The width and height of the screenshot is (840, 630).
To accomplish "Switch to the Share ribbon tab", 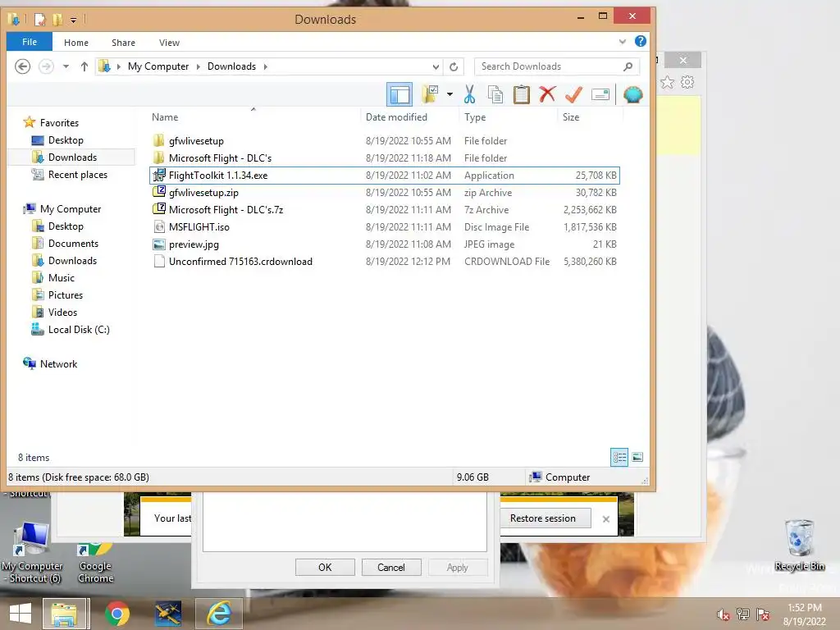I will [x=123, y=43].
